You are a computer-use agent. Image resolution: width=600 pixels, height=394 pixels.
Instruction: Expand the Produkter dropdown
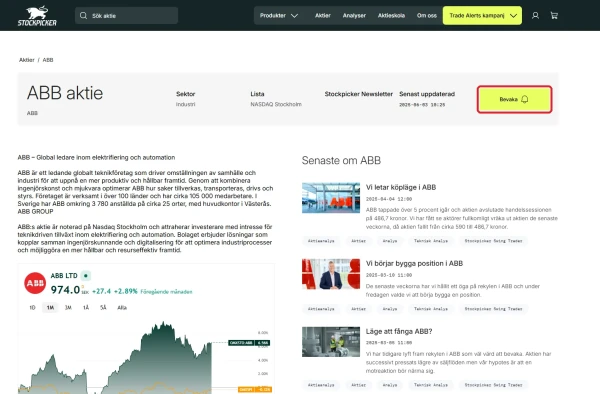click(279, 16)
